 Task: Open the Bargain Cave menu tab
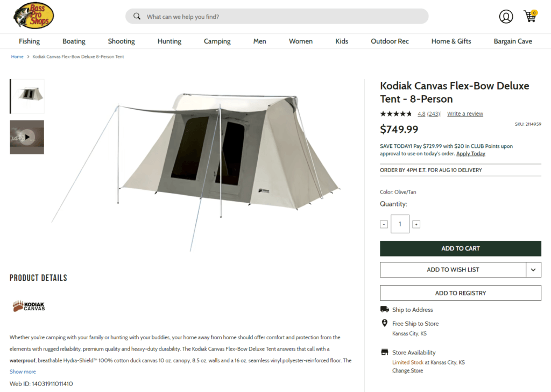(512, 41)
